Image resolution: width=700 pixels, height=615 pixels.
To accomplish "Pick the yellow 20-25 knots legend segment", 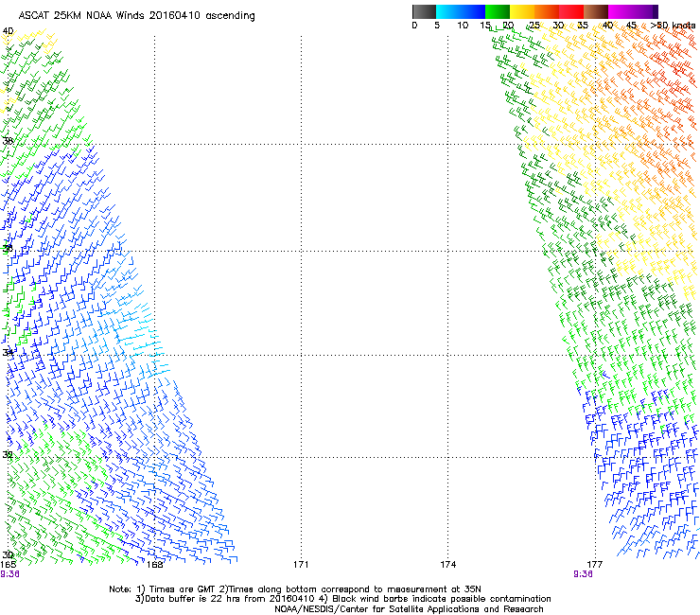I will [522, 11].
